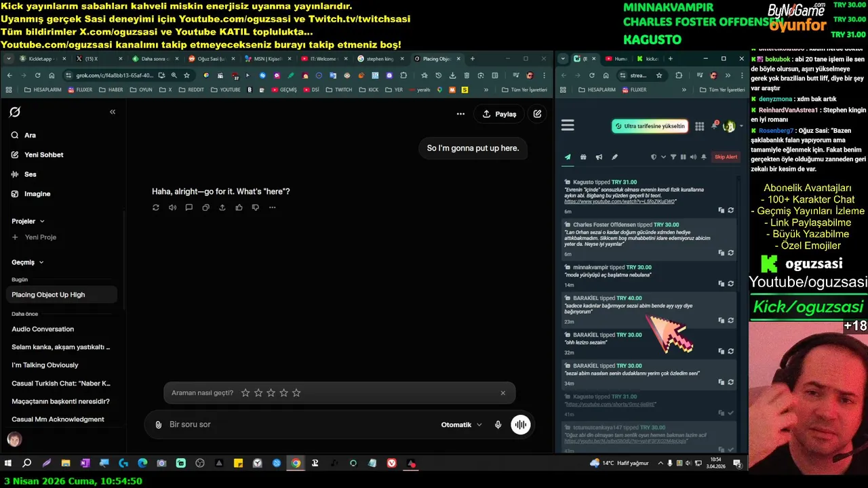Click the new chat compose icon top right
Viewport: 868px width, 488px height.
537,114
